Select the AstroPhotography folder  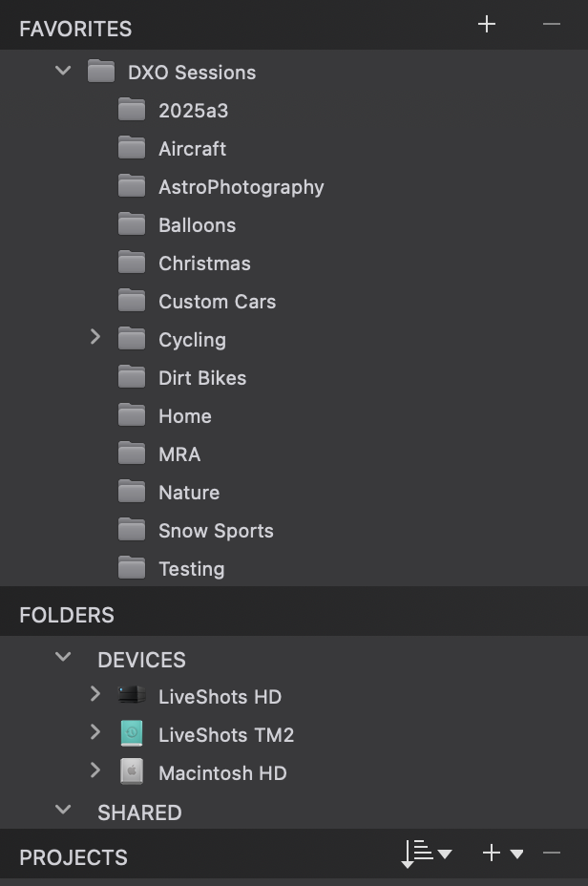coord(241,187)
